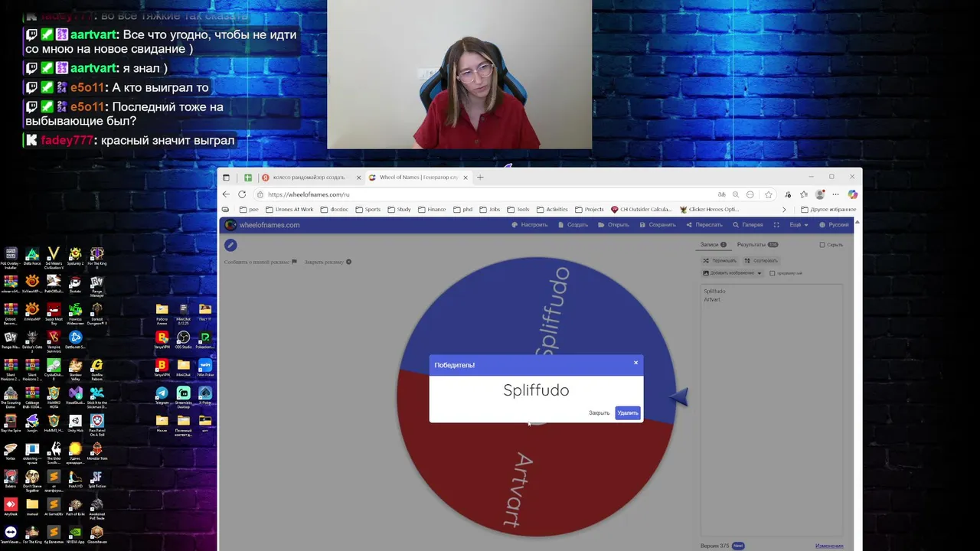Open the Projects bookmark folder
This screenshot has height=551, width=980.
tap(590, 209)
